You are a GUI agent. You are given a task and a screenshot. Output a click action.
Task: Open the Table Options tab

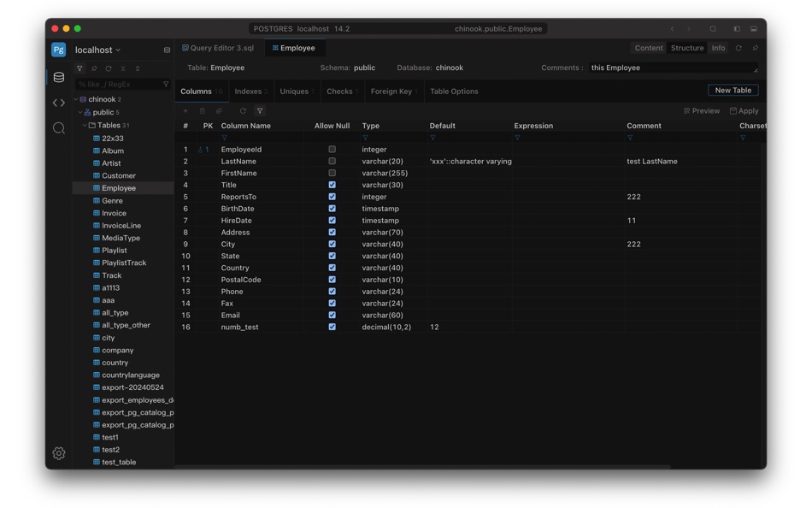click(454, 92)
